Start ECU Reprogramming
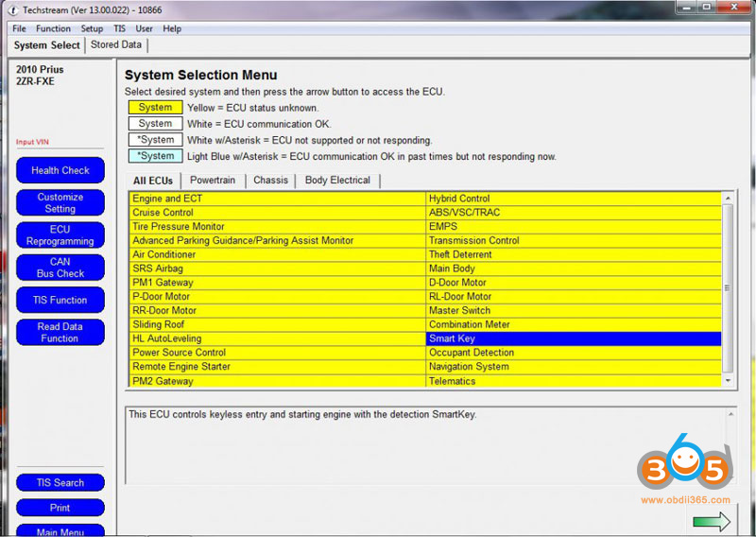This screenshot has height=537, width=756. click(60, 235)
